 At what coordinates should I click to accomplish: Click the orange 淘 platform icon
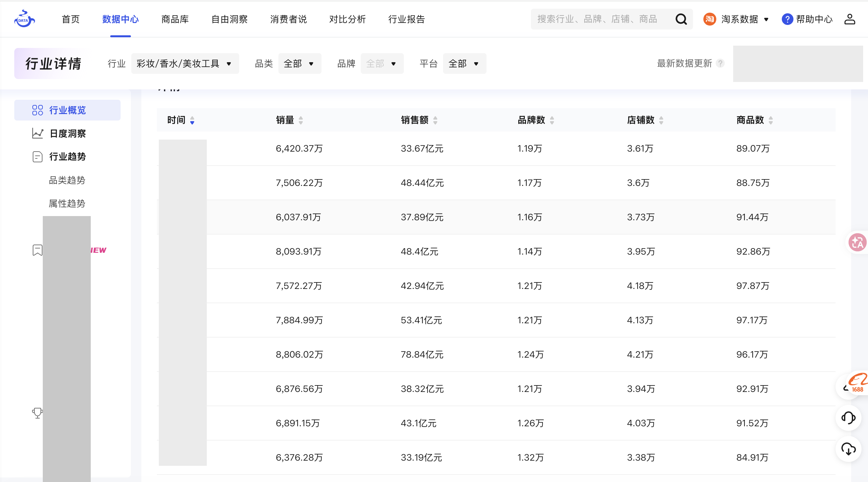[710, 19]
